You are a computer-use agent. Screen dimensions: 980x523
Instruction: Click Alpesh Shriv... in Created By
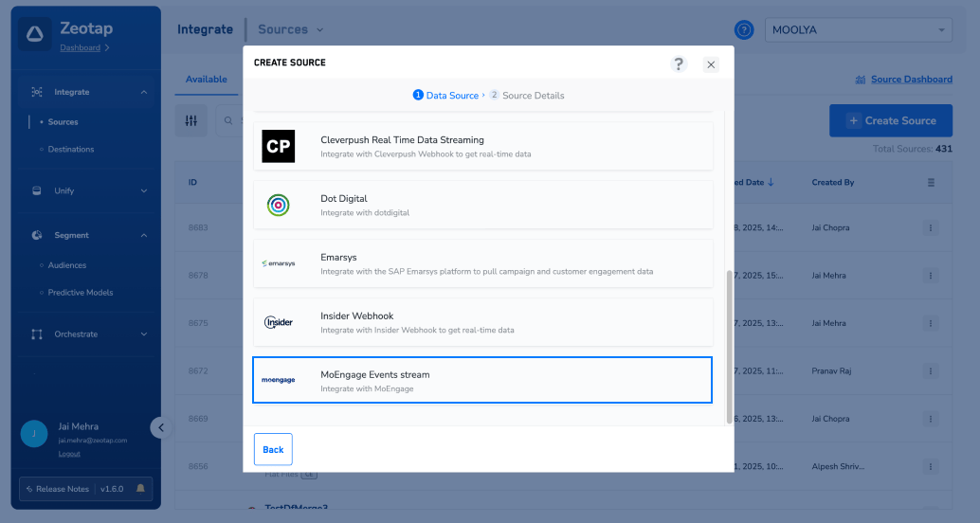click(838, 467)
